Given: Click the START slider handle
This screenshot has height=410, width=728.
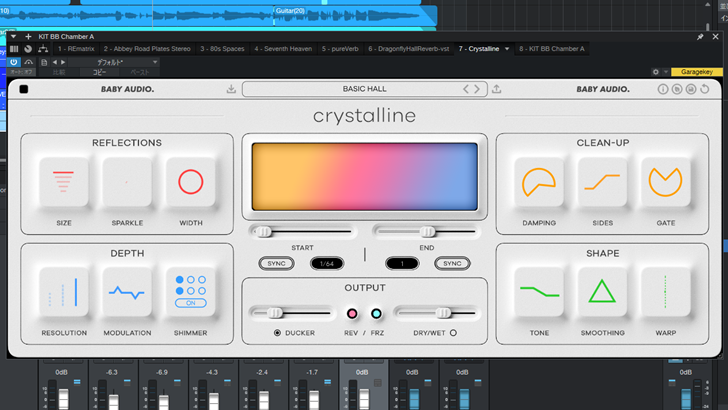Looking at the screenshot, I should [x=264, y=232].
